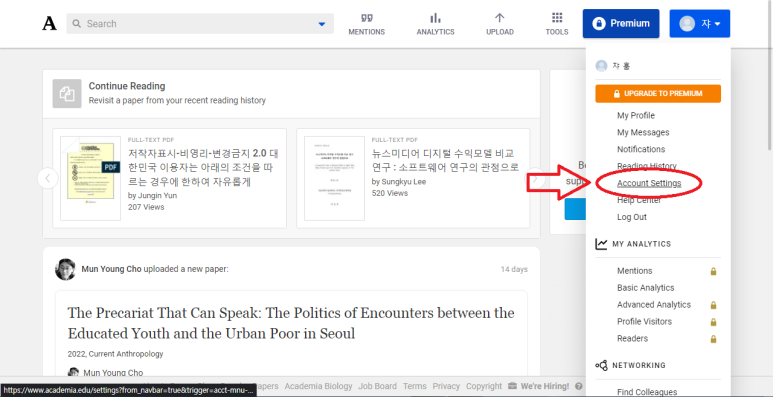Open the paper thumbnail with PDF badge
Screen dimensions: 773x397
[x=90, y=178]
